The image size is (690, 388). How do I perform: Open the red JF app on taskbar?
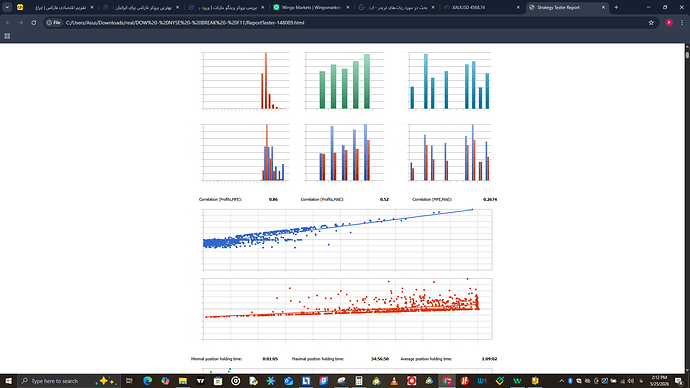(x=464, y=381)
